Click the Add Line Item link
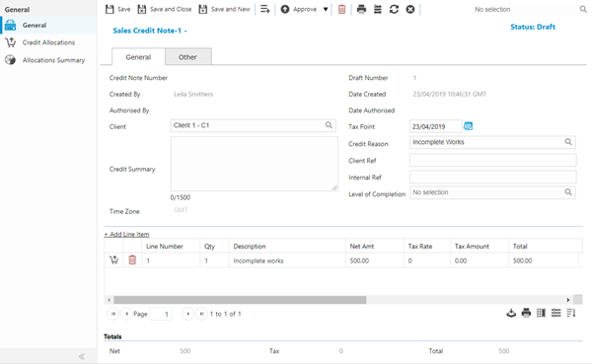 (x=127, y=234)
